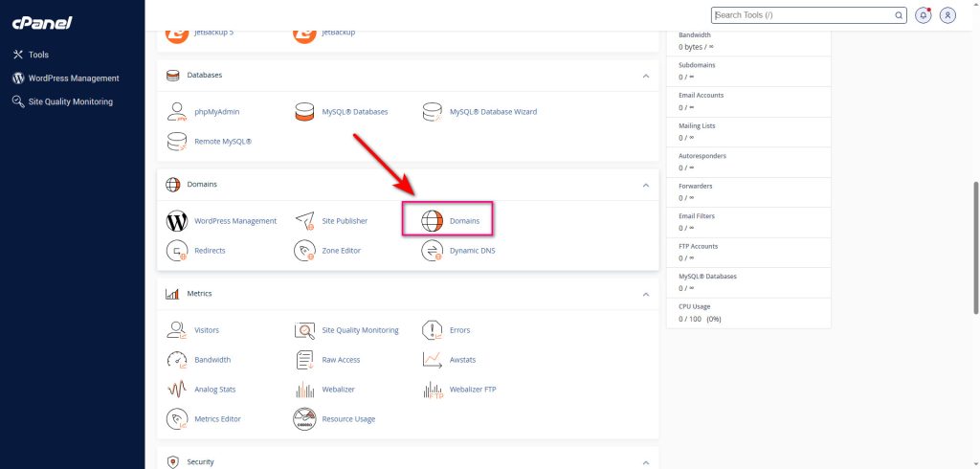Focus the Search Tools input field
Screen dimensions: 980x469
pyautogui.click(x=804, y=15)
